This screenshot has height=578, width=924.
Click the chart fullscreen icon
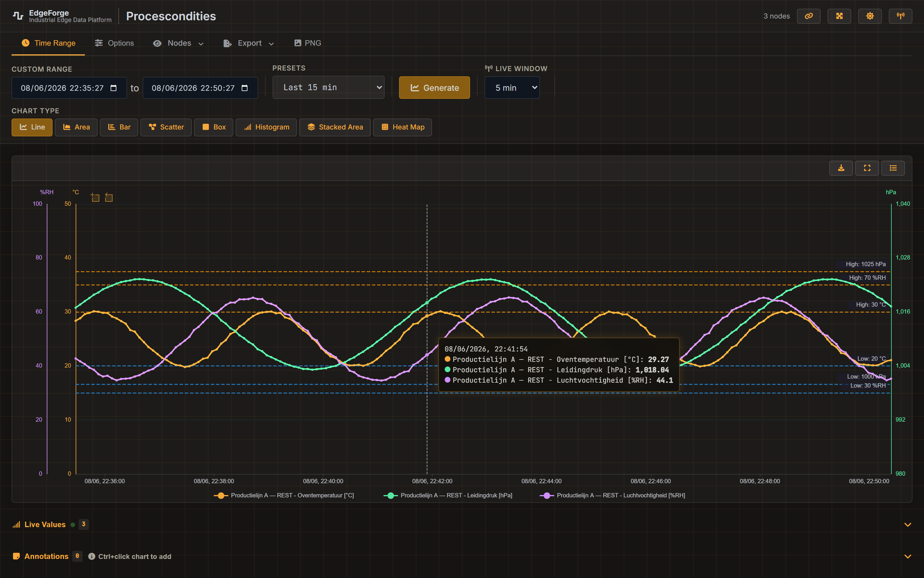(867, 168)
